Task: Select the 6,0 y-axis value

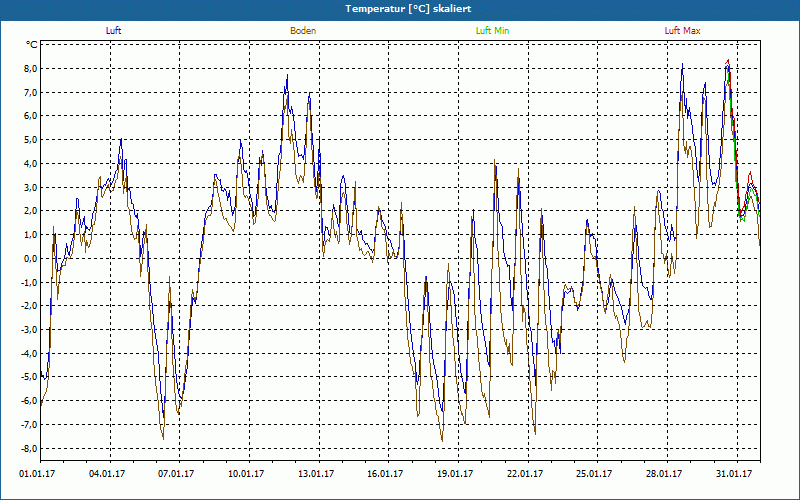Action: coord(29,116)
